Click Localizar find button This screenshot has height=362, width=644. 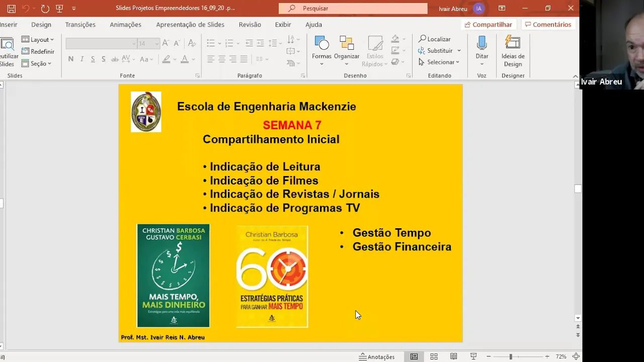click(x=435, y=39)
